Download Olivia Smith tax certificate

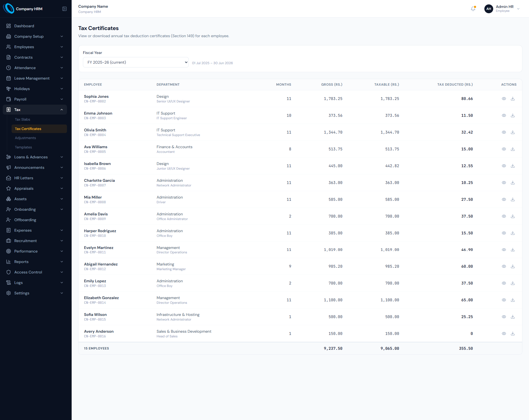pyautogui.click(x=513, y=132)
